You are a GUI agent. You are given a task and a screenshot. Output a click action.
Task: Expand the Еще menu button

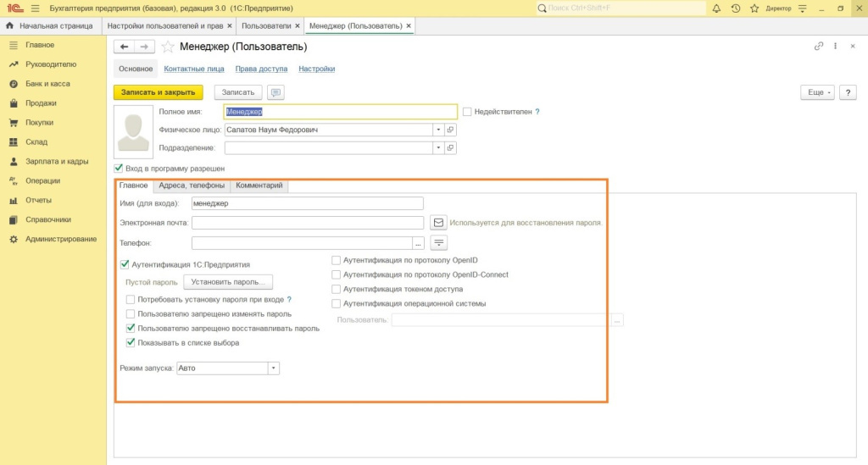(x=817, y=92)
